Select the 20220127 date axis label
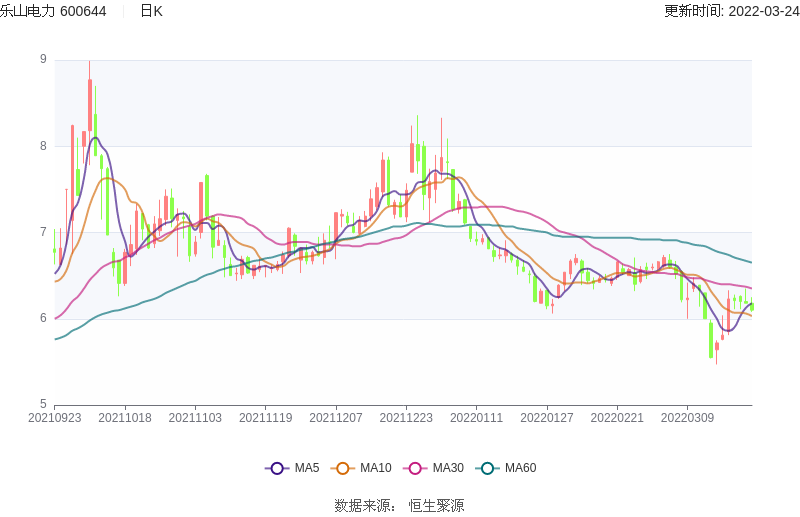800x517 pixels. (547, 418)
